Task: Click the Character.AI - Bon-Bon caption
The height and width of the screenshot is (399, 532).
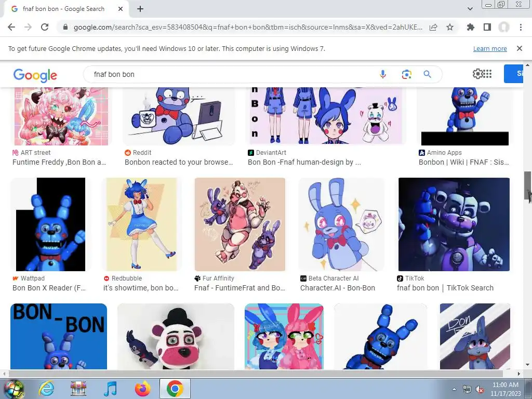Action: click(338, 288)
